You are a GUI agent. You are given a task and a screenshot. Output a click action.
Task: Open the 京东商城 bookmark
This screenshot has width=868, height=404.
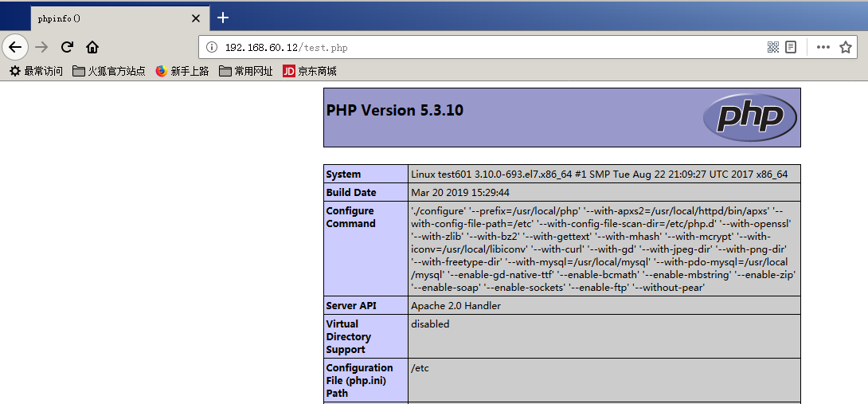[310, 71]
